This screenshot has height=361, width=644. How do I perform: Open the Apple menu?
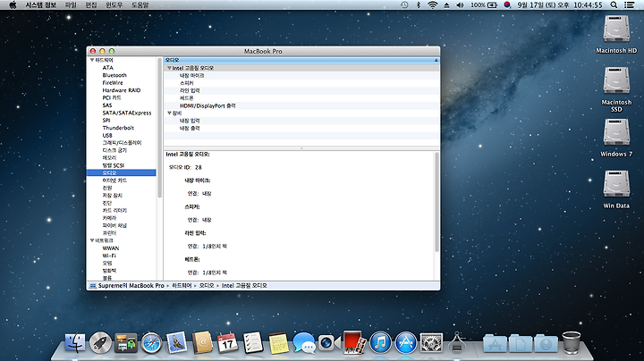[13, 5]
